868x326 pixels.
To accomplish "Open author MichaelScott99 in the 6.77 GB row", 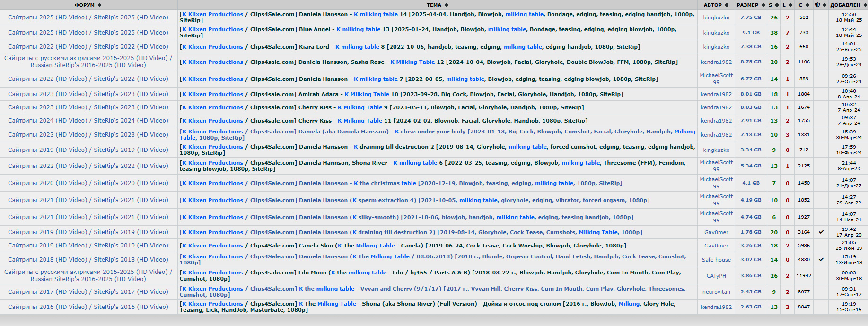I will (x=716, y=79).
